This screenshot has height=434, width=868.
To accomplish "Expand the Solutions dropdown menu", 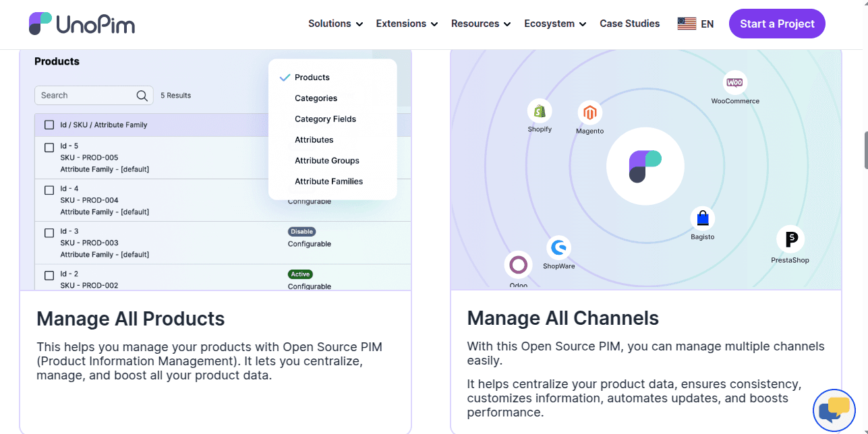I will click(335, 24).
